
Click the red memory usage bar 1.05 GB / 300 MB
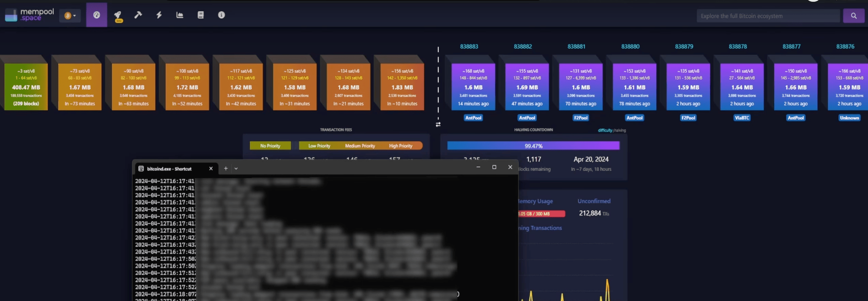[542, 214]
